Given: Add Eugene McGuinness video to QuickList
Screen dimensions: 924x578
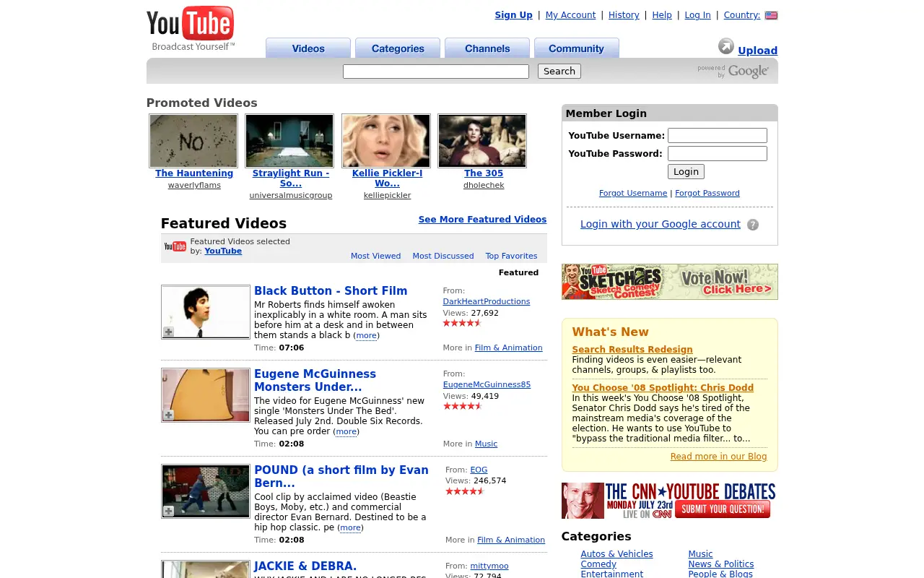Looking at the screenshot, I should (168, 415).
